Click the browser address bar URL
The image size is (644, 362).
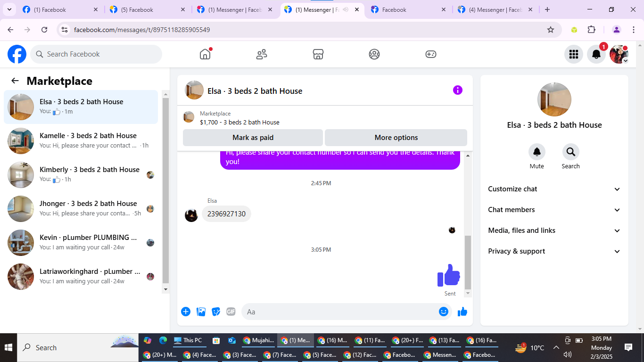pos(142,30)
